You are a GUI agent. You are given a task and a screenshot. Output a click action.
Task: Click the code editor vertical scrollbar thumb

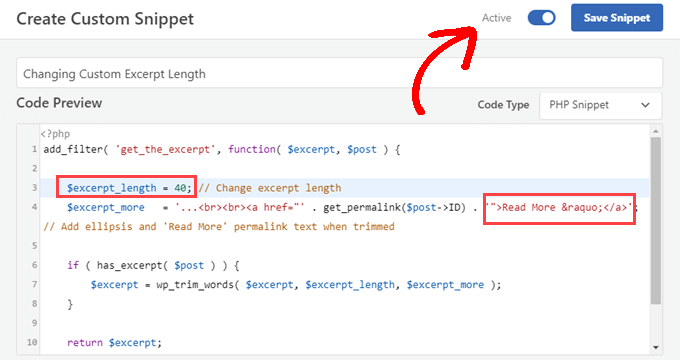[x=655, y=220]
